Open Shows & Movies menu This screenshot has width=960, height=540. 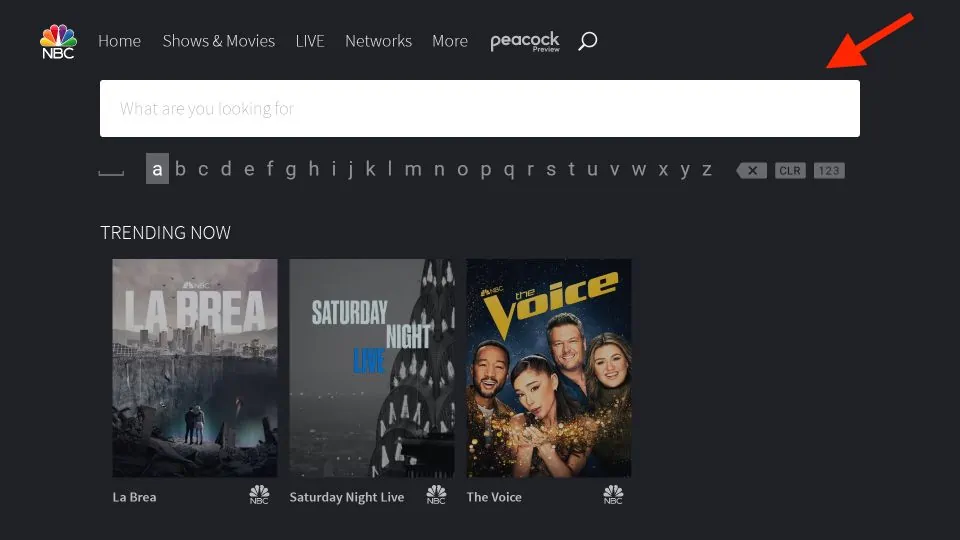coord(219,41)
